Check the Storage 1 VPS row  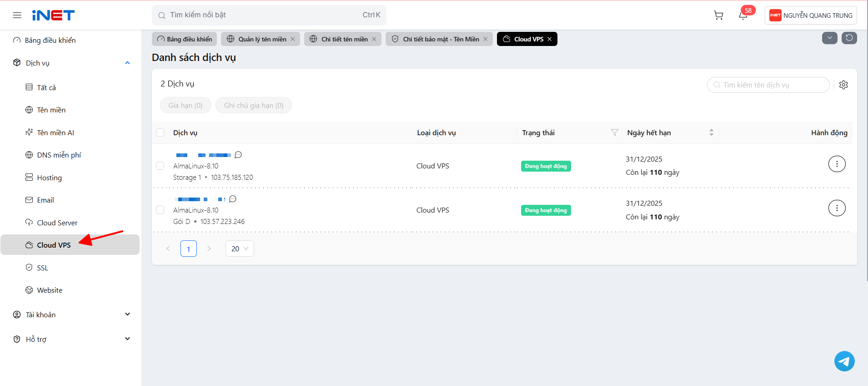(x=160, y=166)
